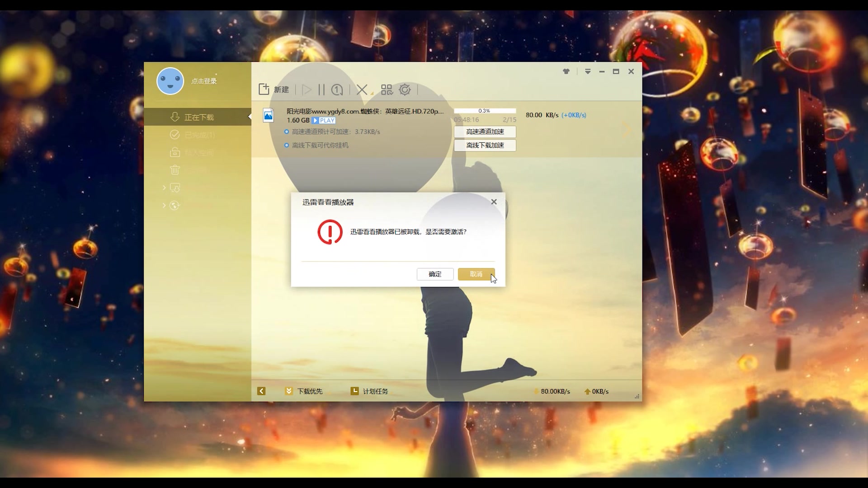Select the 高速通道预计可加速 radio option
The image size is (868, 488).
[287, 131]
